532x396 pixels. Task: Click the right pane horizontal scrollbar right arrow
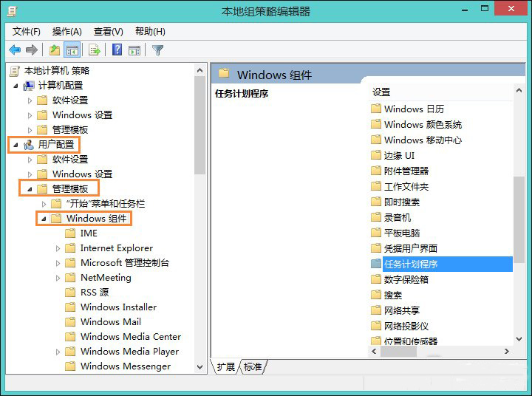tap(507, 352)
